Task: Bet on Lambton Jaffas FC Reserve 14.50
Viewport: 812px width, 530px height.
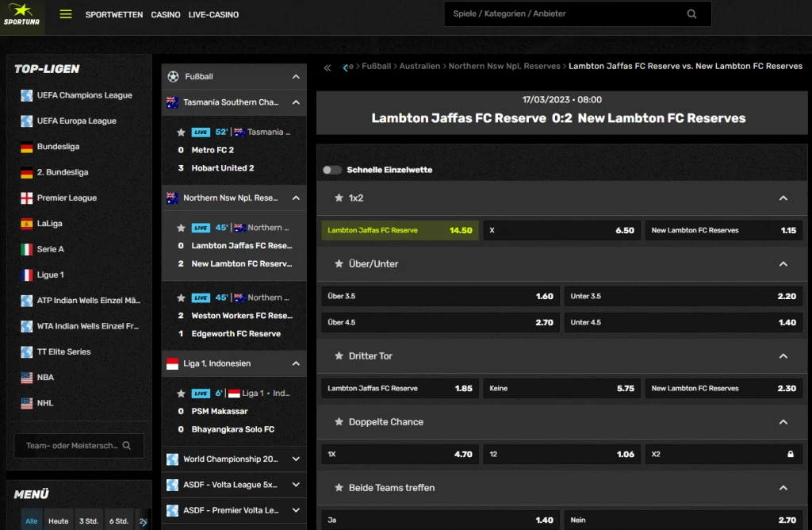Action: (x=400, y=231)
